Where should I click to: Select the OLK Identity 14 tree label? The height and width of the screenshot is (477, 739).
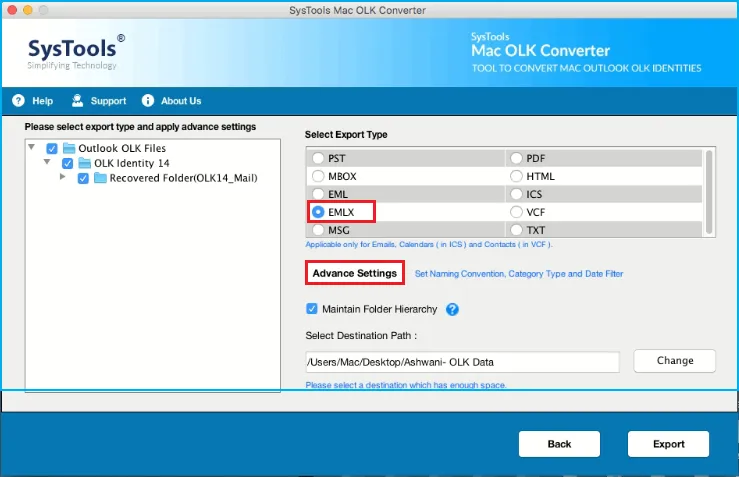(131, 164)
